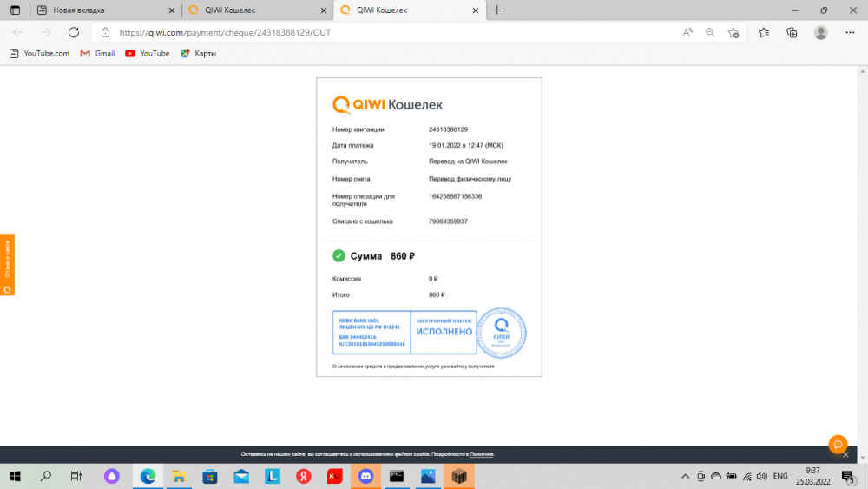This screenshot has width=868, height=489.
Task: Open Minecraft block icon on taskbar
Action: coord(459,476)
